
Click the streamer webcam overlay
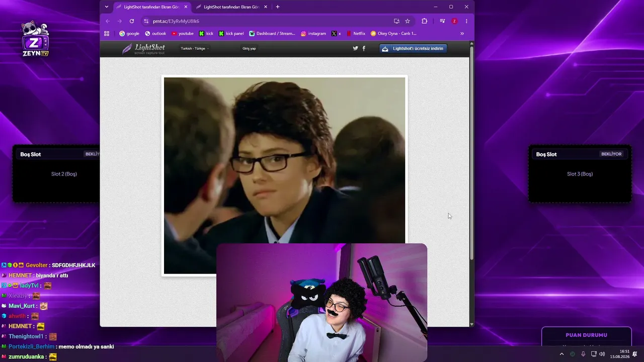pyautogui.click(x=322, y=303)
